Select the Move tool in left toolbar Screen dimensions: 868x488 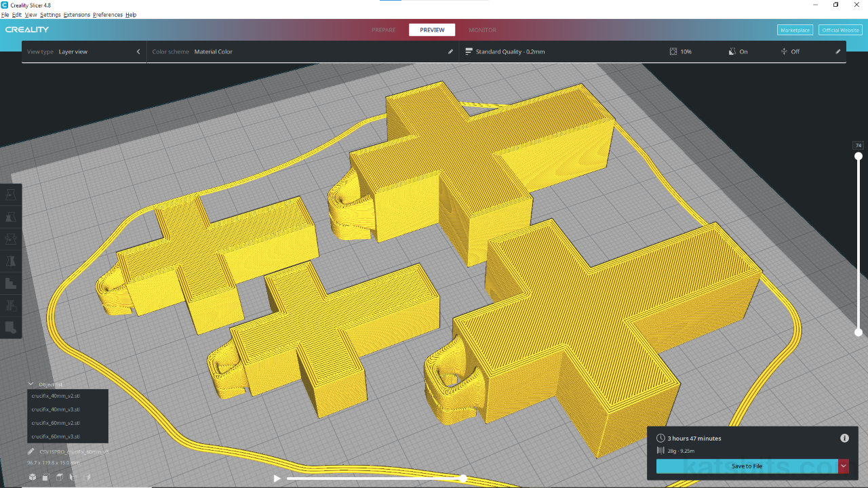(11, 195)
